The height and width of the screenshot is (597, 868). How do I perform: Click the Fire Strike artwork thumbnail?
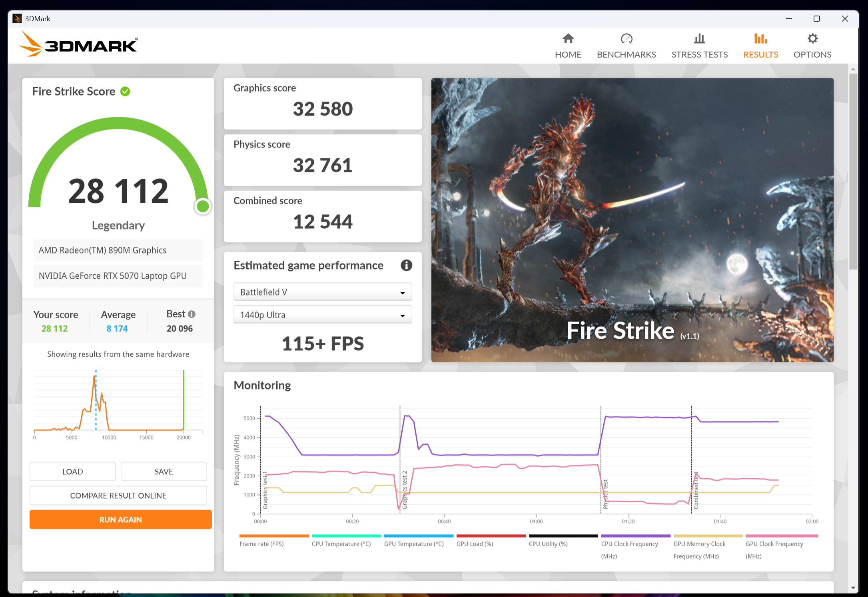pyautogui.click(x=632, y=220)
